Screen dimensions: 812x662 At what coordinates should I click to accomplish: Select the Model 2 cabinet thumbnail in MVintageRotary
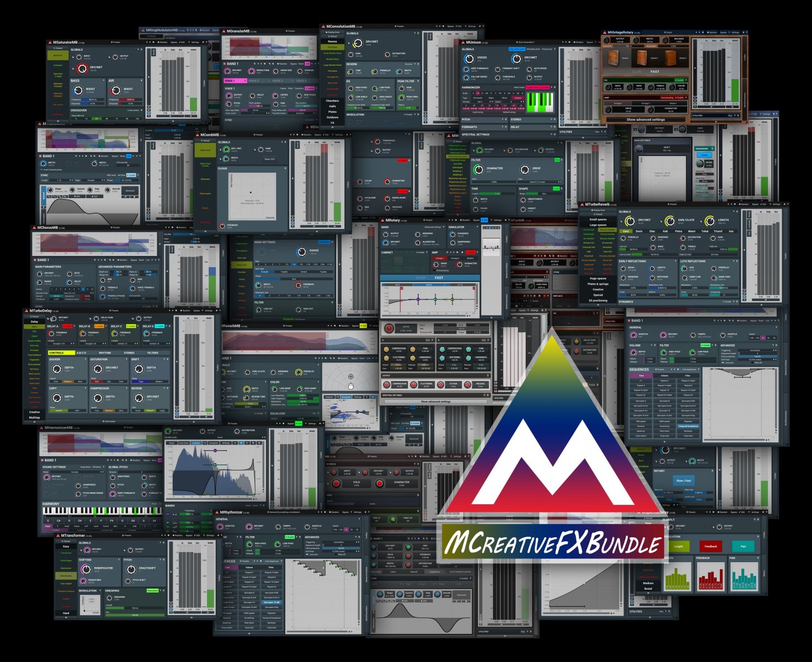click(x=643, y=58)
